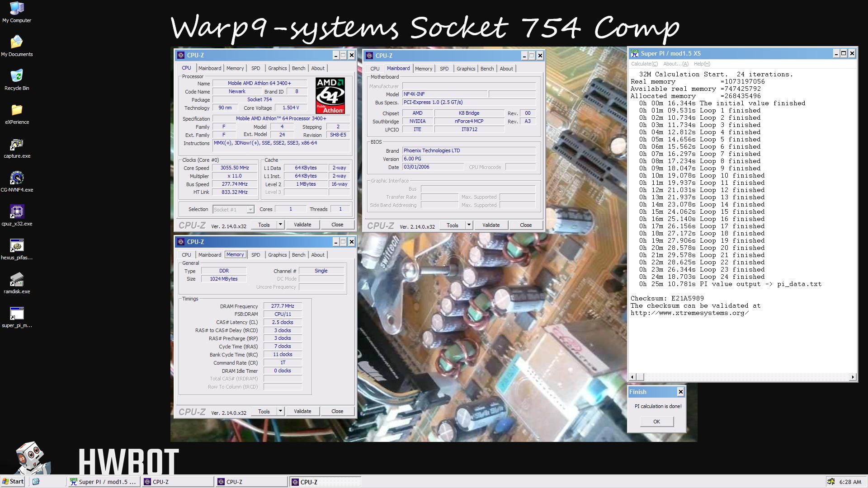This screenshot has height=488, width=868.
Task: Switch to third CPU-Z taskbar button
Action: point(325,482)
